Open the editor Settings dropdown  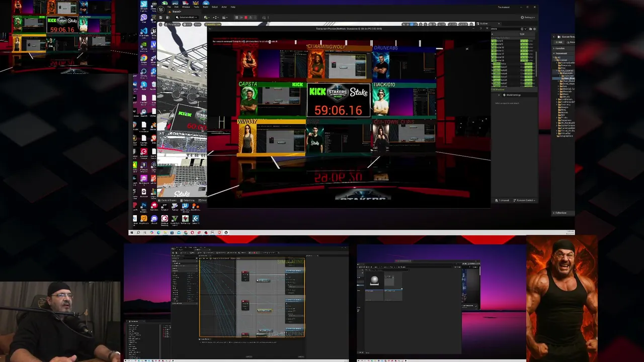point(528,18)
